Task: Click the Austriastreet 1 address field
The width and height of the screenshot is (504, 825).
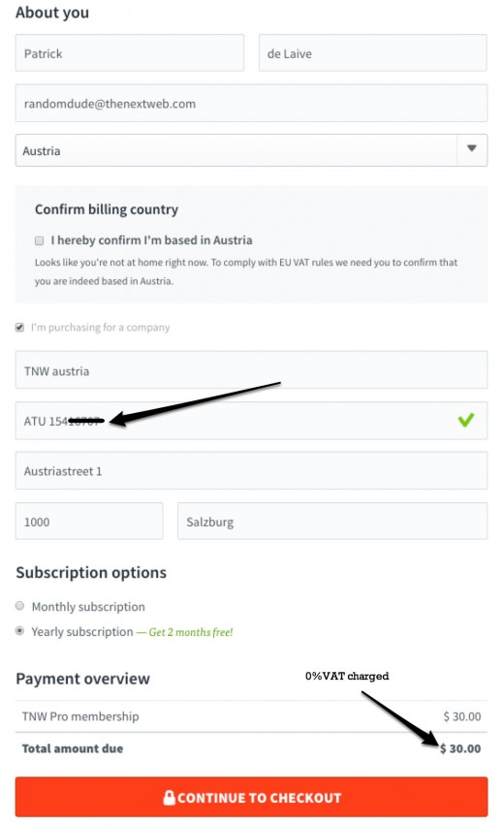Action: [251, 470]
